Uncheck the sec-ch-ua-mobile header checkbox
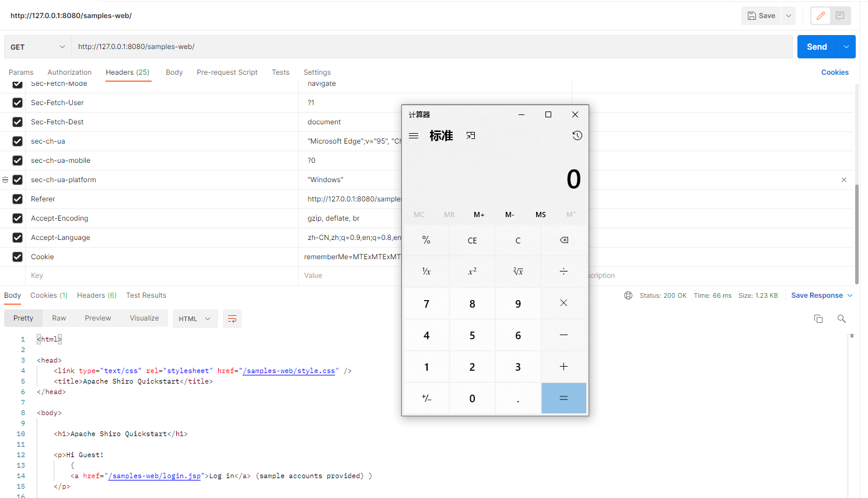 [17, 161]
